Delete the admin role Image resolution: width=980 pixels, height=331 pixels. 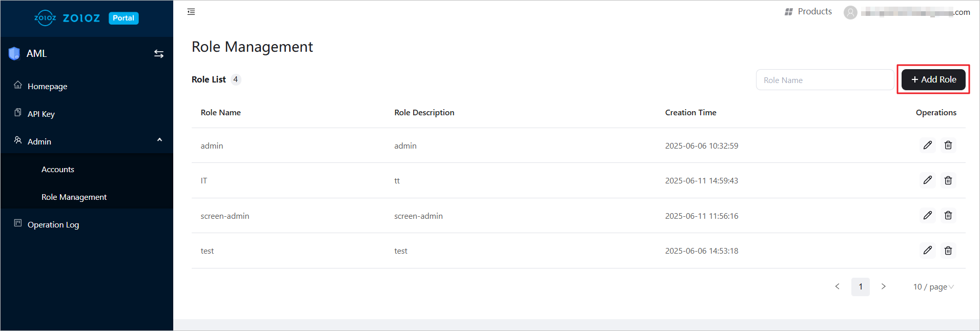tap(948, 146)
